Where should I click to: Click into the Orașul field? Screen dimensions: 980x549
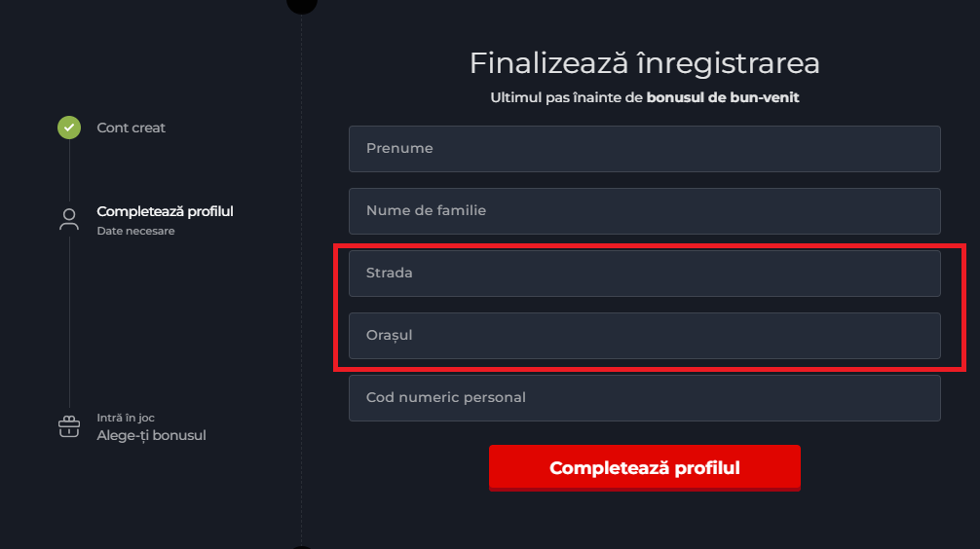click(644, 336)
